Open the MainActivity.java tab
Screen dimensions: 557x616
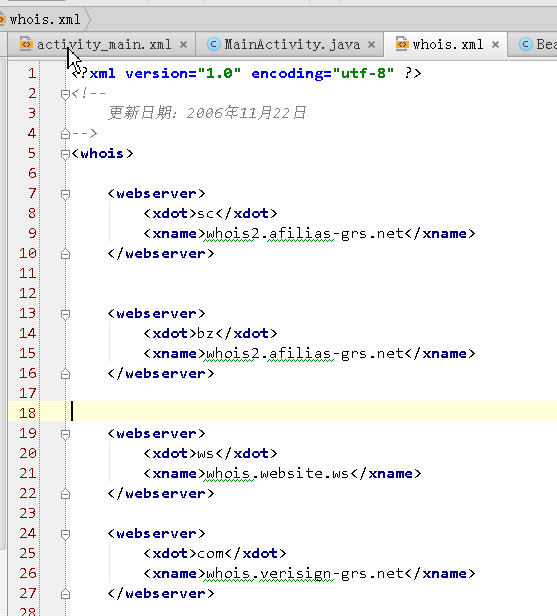point(291,45)
